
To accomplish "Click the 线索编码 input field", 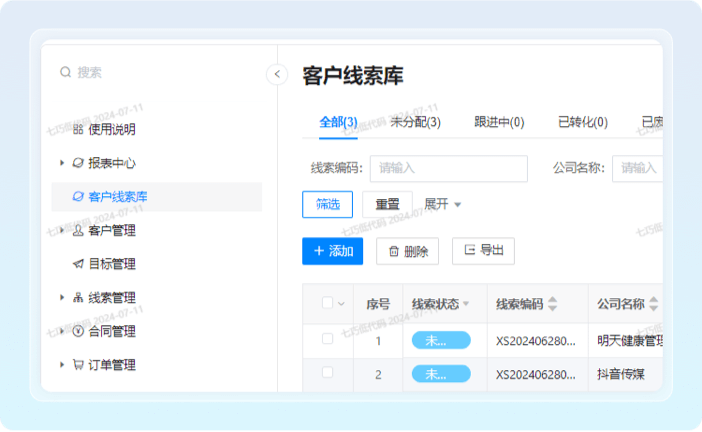I will coord(448,168).
